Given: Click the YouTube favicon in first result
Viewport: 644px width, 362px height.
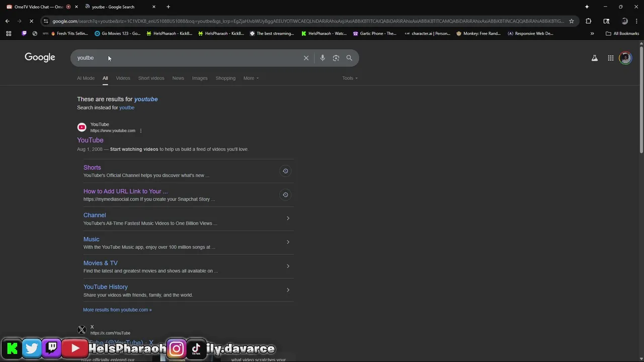Looking at the screenshot, I should [x=82, y=127].
